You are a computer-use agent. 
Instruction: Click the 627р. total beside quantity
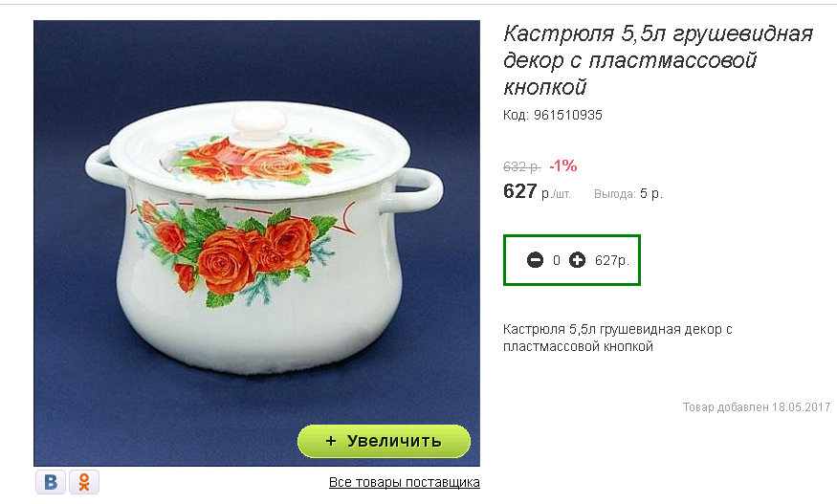[x=612, y=260]
